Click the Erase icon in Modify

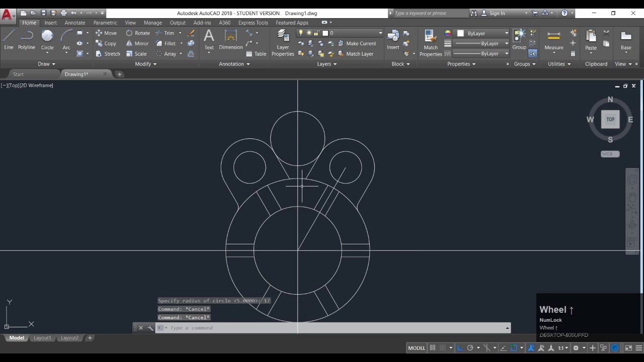(x=191, y=33)
